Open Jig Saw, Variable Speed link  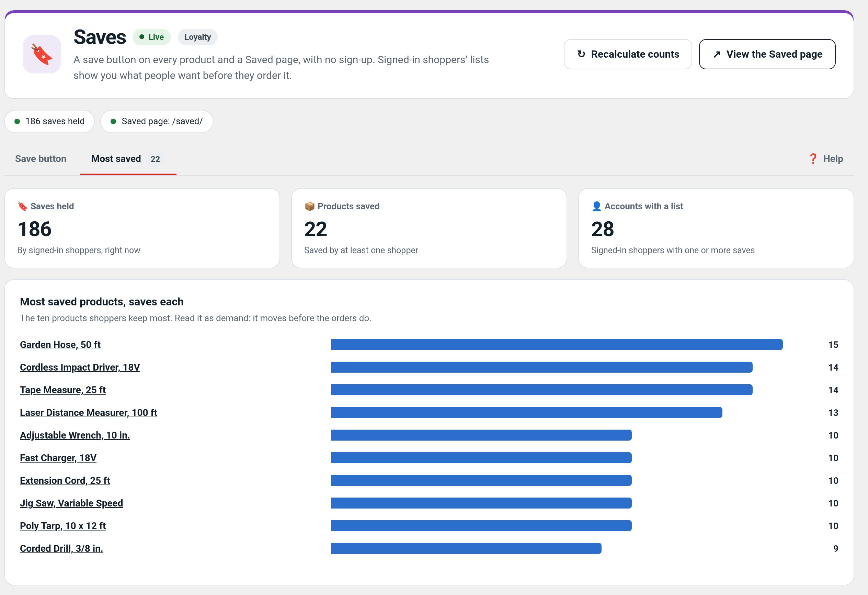[71, 503]
